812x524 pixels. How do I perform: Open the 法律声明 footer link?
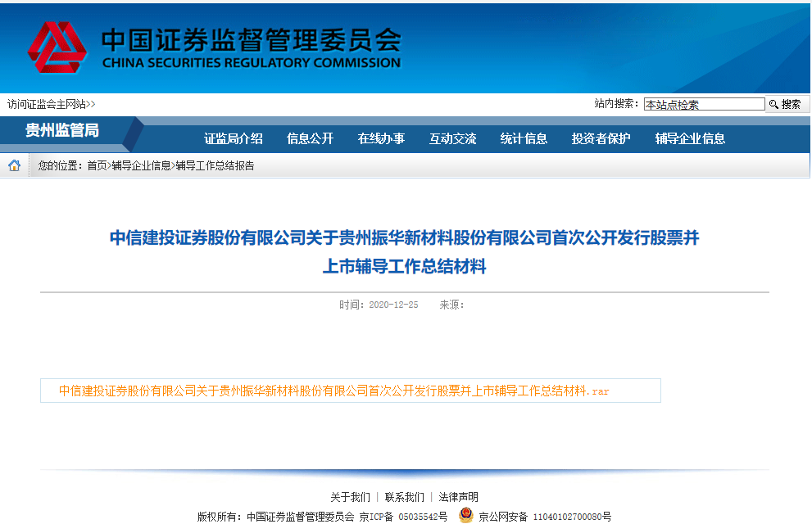458,497
